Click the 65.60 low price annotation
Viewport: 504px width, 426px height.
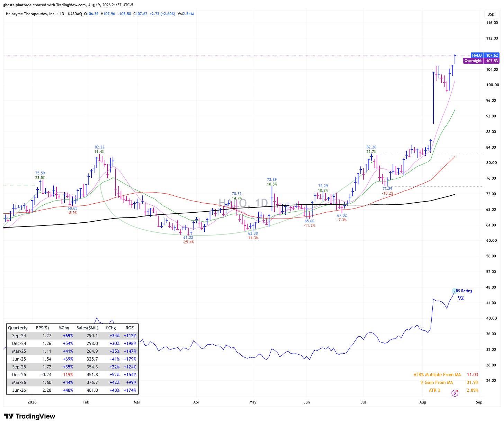[x=309, y=221]
